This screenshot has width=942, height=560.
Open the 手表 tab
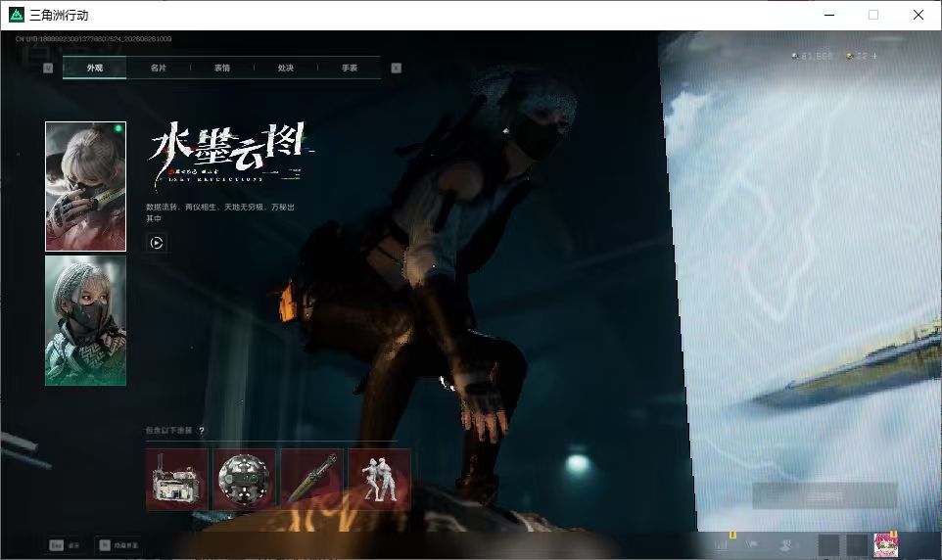[350, 68]
